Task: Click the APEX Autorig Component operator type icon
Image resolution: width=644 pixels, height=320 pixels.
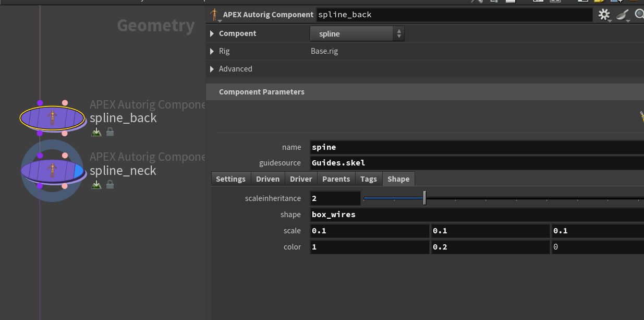Action: point(214,15)
